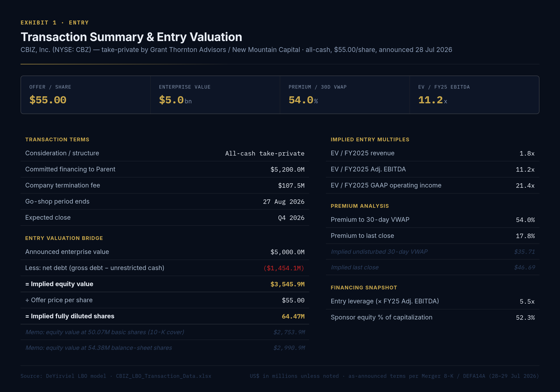The image size is (560, 392).
Task: Click the EV / FY25 EBITDA 11.2x card
Action: point(474,95)
